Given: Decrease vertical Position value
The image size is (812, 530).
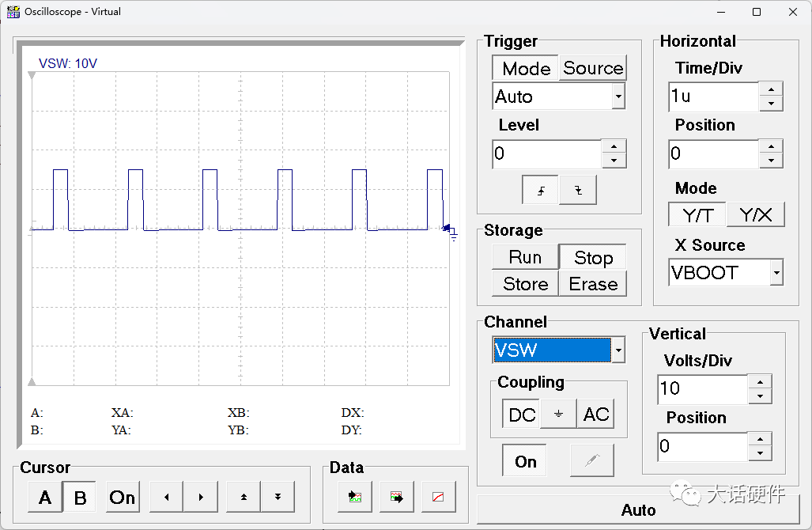Looking at the screenshot, I should coord(761,453).
